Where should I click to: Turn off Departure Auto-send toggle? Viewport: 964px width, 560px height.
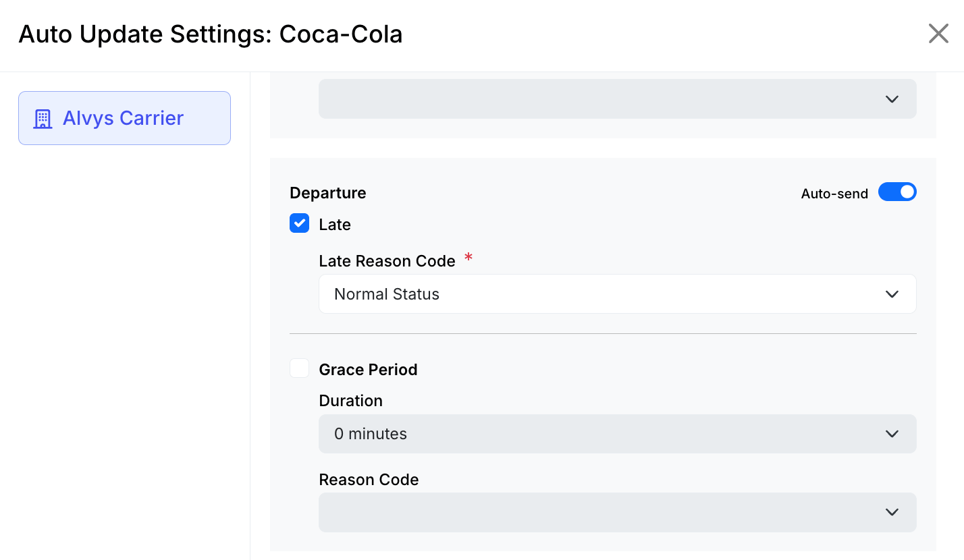(897, 192)
